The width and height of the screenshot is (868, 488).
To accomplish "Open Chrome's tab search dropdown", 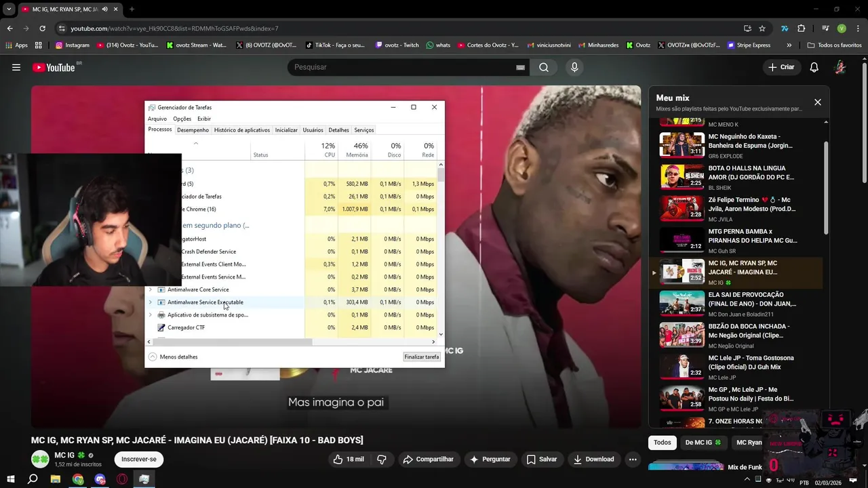I will 9,9.
